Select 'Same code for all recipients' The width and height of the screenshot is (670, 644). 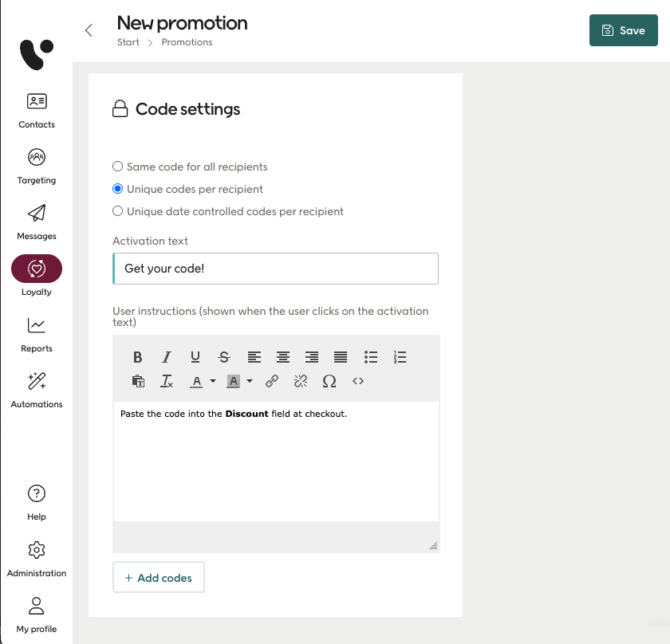click(117, 167)
